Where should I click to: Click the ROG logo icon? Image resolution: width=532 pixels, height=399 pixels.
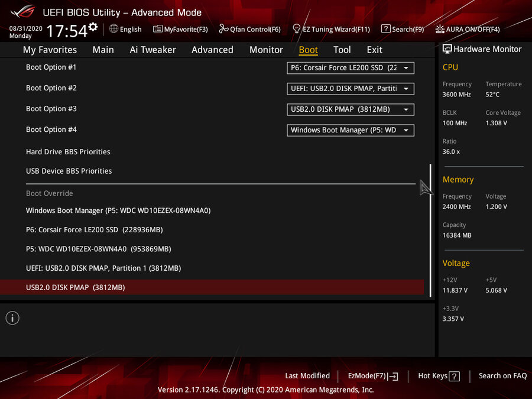22,12
